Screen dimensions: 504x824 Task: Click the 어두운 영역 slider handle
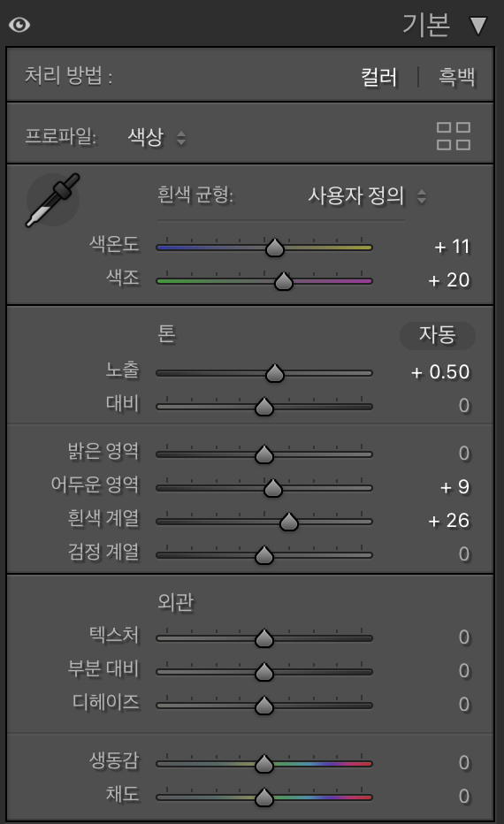(272, 488)
